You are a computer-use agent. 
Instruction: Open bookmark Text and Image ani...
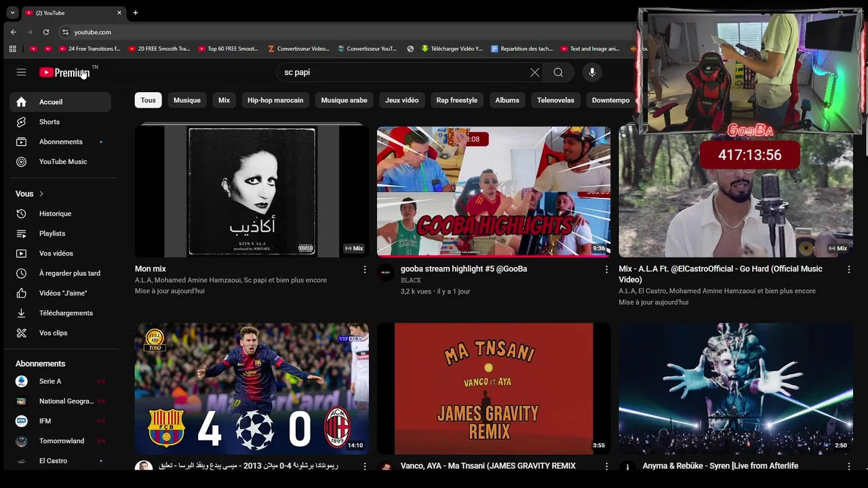pos(591,49)
